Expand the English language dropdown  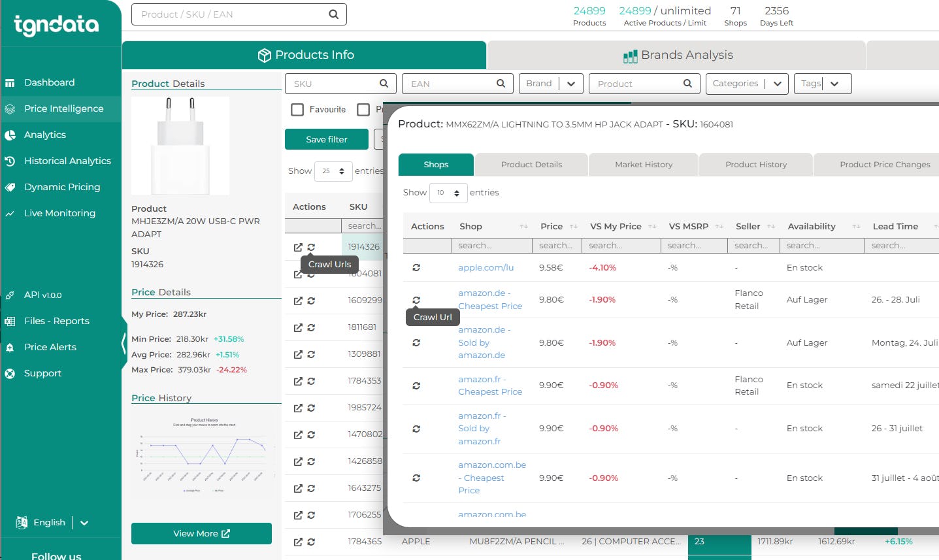(x=84, y=523)
